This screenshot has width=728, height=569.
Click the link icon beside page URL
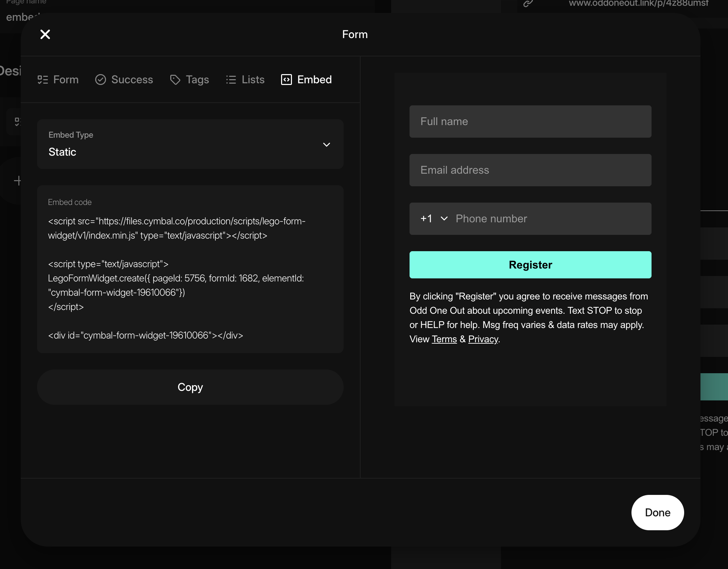coord(527,3)
